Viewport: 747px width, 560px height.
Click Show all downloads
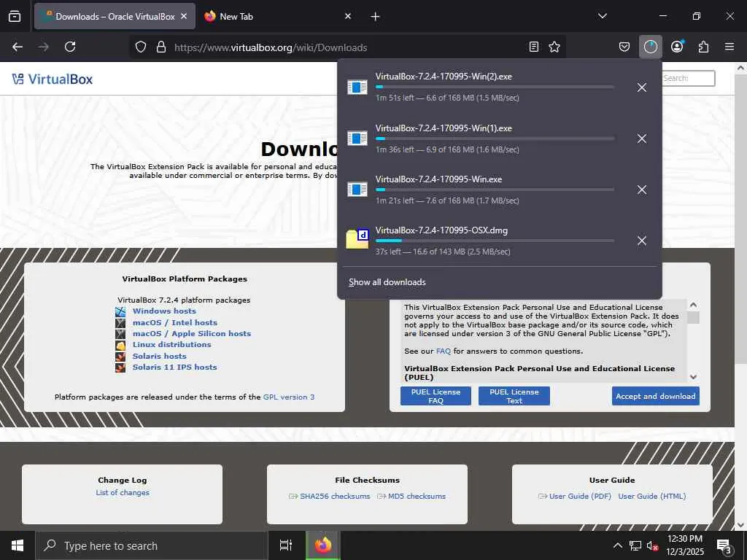pos(387,282)
